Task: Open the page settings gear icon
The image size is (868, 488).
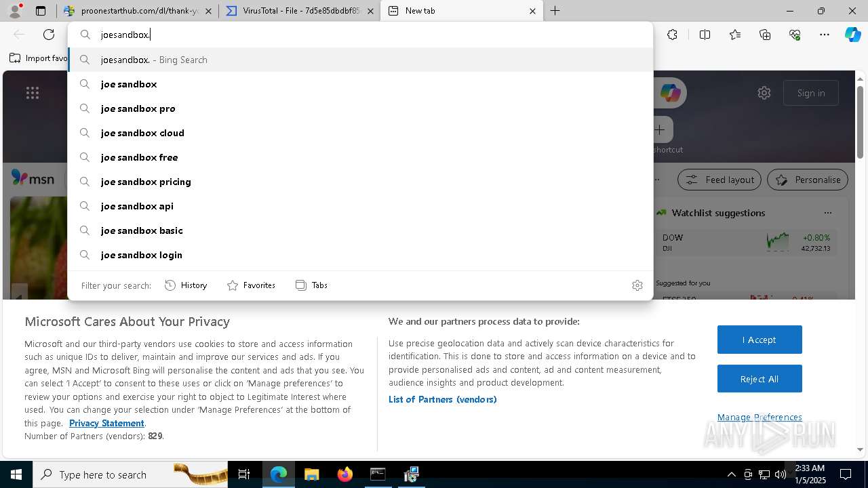Action: 764,93
